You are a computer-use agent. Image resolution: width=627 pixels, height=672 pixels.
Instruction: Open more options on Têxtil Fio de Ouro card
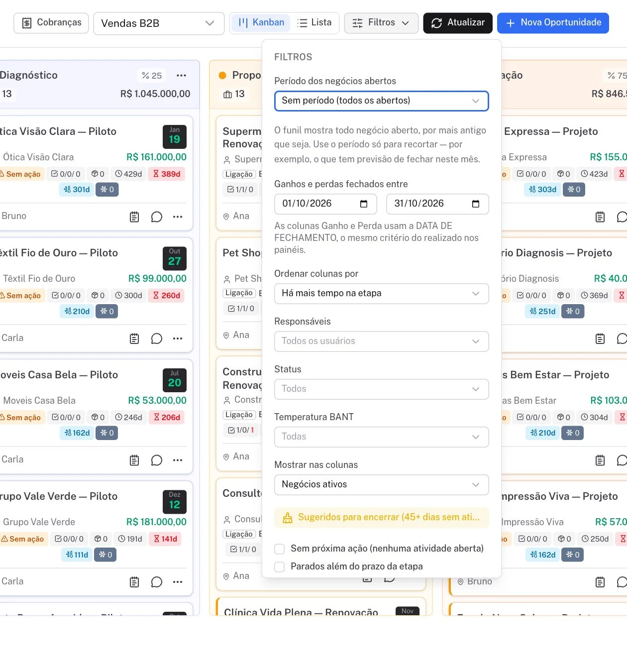pos(178,339)
